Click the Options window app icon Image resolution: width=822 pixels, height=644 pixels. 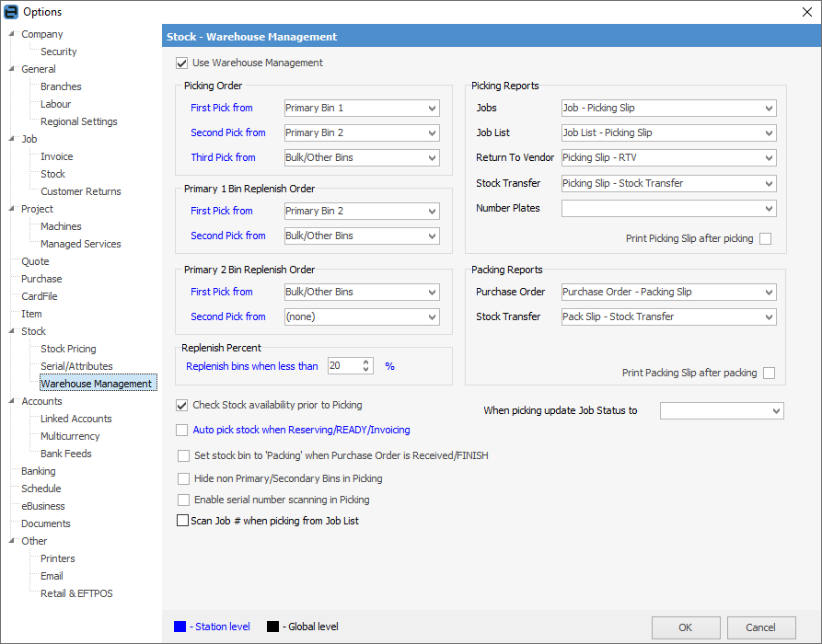coord(11,12)
